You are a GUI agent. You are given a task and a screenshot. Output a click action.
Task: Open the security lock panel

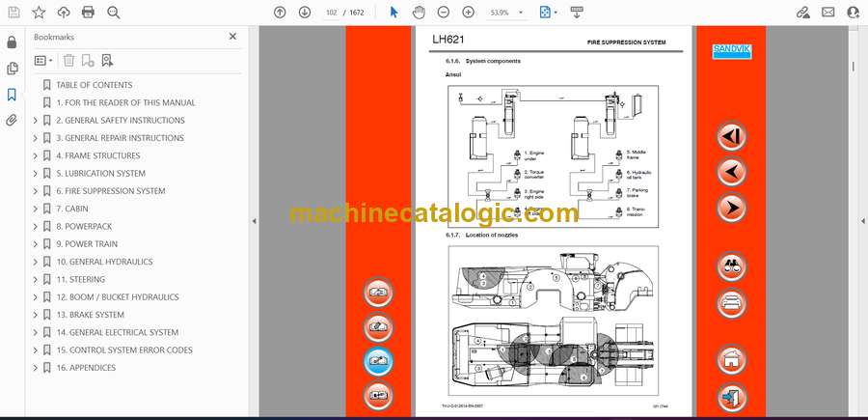click(12, 42)
